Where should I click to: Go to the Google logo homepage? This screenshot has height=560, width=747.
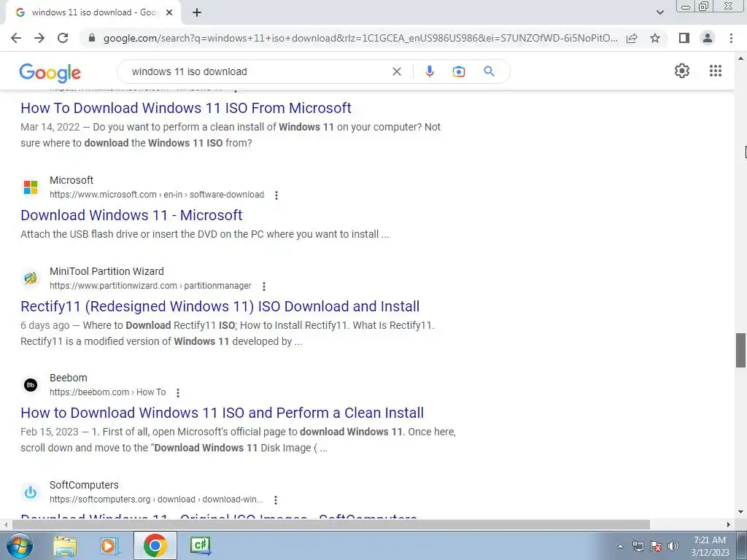(50, 72)
